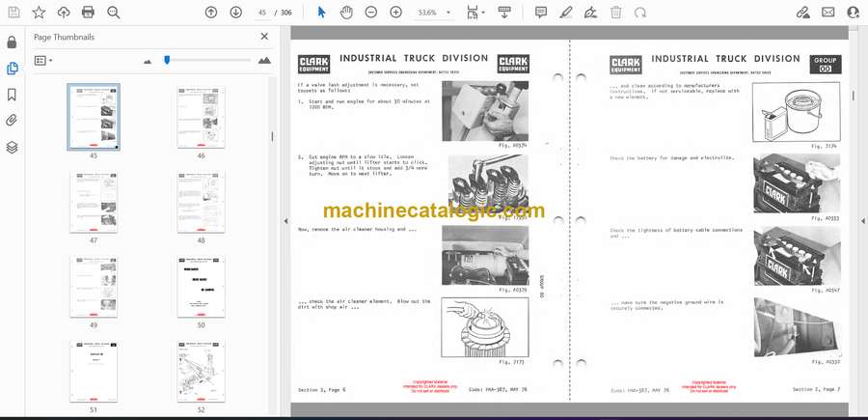Click the GROUP 00 box on right page
The height and width of the screenshot is (420, 868).
826,65
